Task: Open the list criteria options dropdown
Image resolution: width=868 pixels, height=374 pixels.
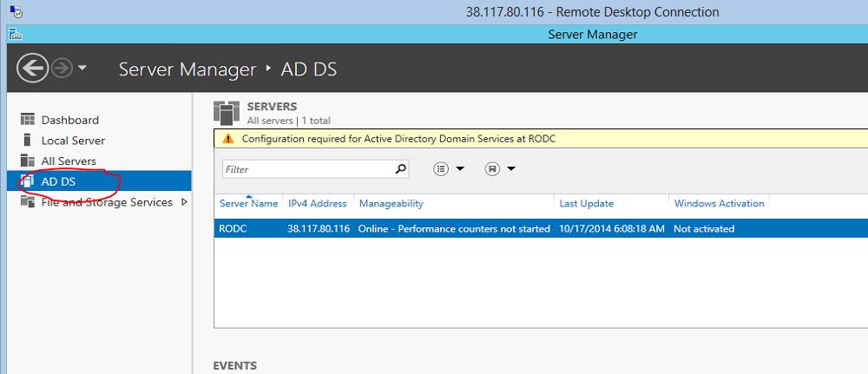Action: 449,168
